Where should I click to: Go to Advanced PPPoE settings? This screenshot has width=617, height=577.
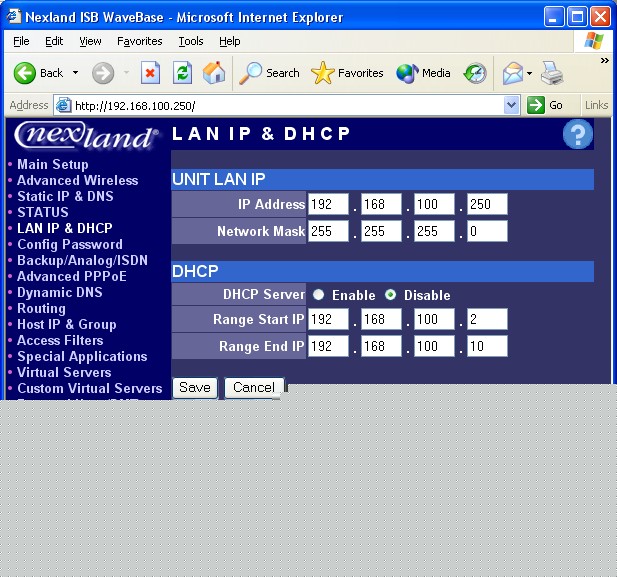72,276
